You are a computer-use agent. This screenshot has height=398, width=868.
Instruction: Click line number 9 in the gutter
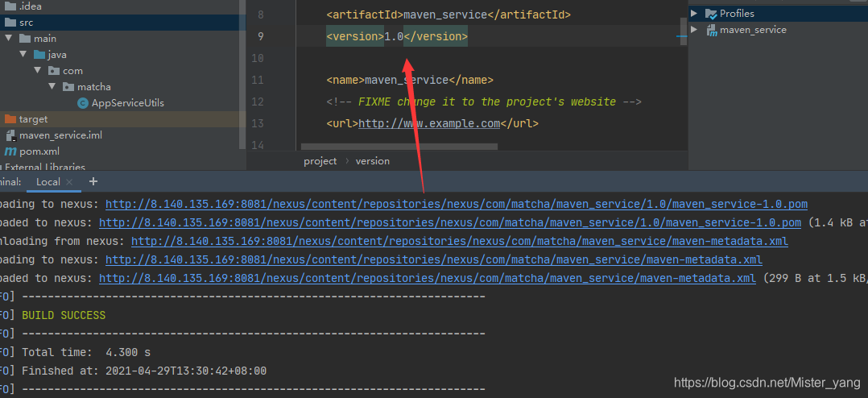[261, 36]
